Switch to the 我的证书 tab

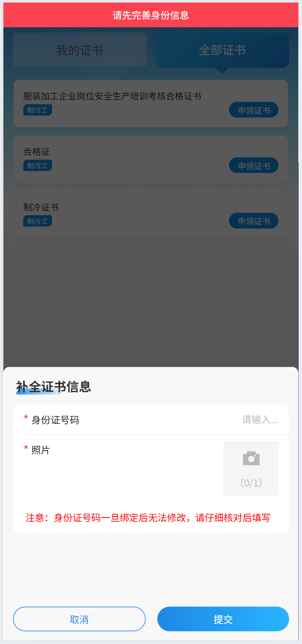point(80,50)
